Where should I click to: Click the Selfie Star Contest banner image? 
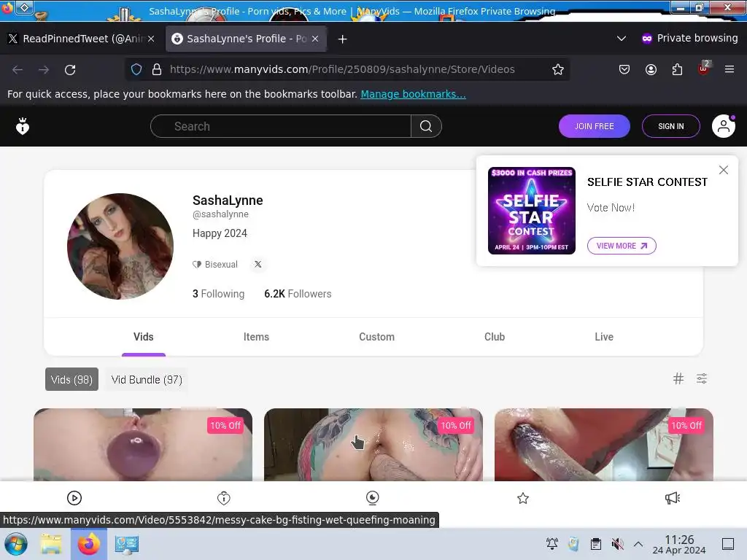[x=532, y=211]
